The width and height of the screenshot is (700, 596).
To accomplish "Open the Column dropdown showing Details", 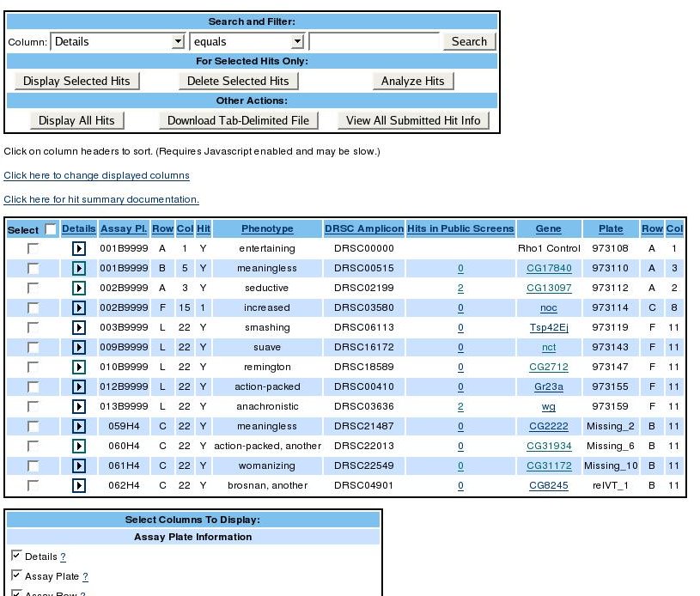I will 119,41.
